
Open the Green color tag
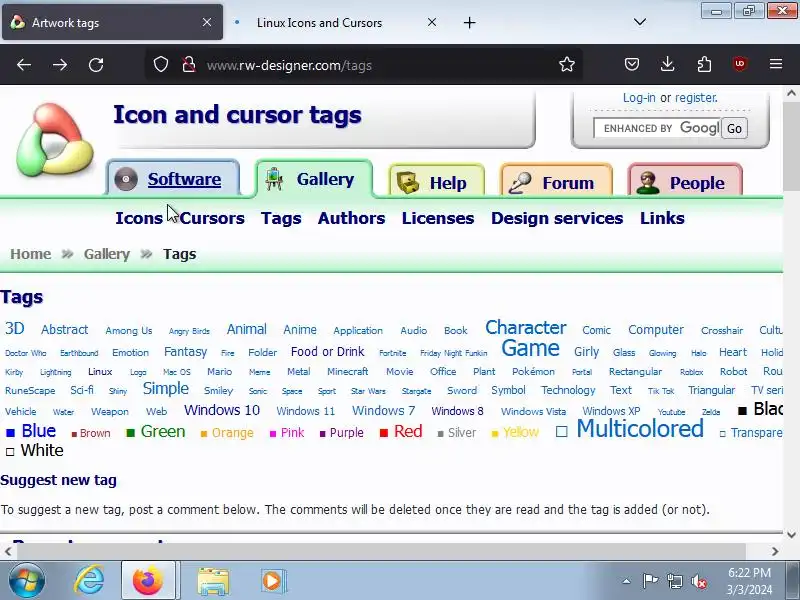(163, 431)
